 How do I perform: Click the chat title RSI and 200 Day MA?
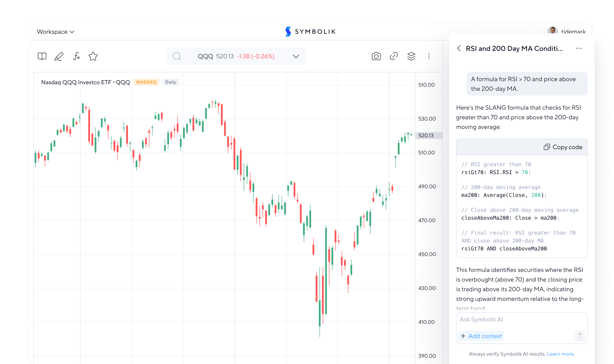(x=514, y=48)
